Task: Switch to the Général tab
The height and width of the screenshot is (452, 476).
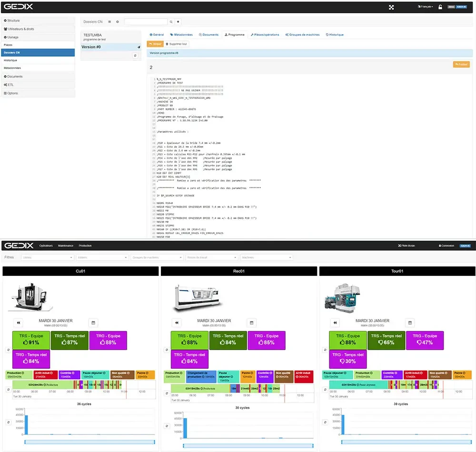Action: pyautogui.click(x=157, y=35)
